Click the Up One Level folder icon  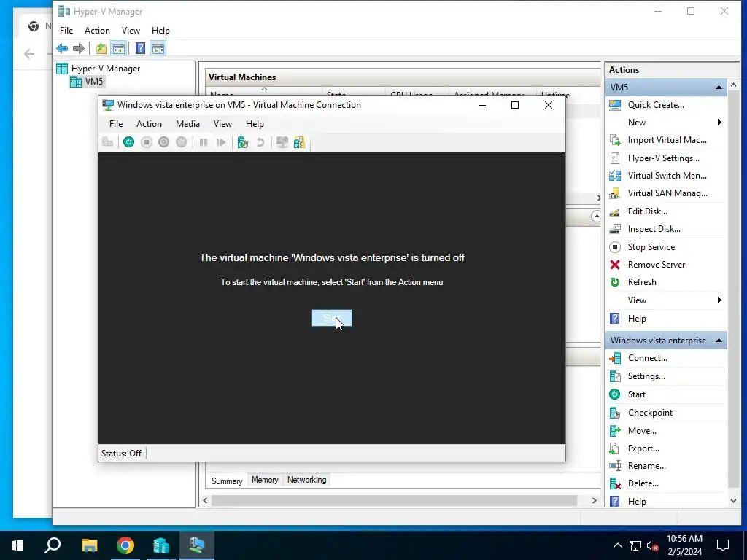pyautogui.click(x=101, y=48)
